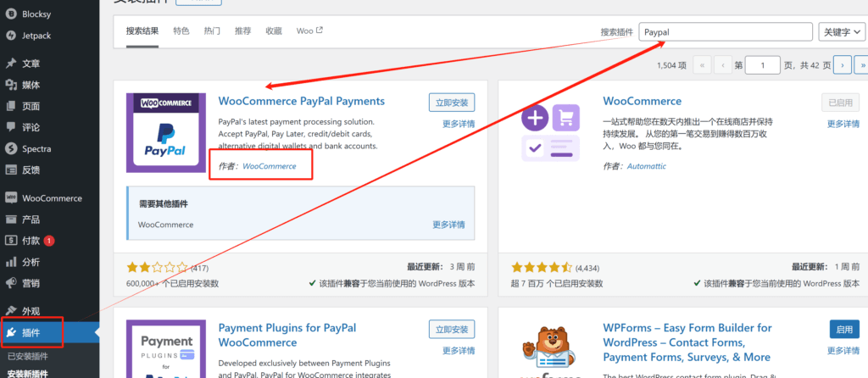Click the 600,000+ 个已启用安装数 text
The width and height of the screenshot is (868, 378).
(173, 283)
